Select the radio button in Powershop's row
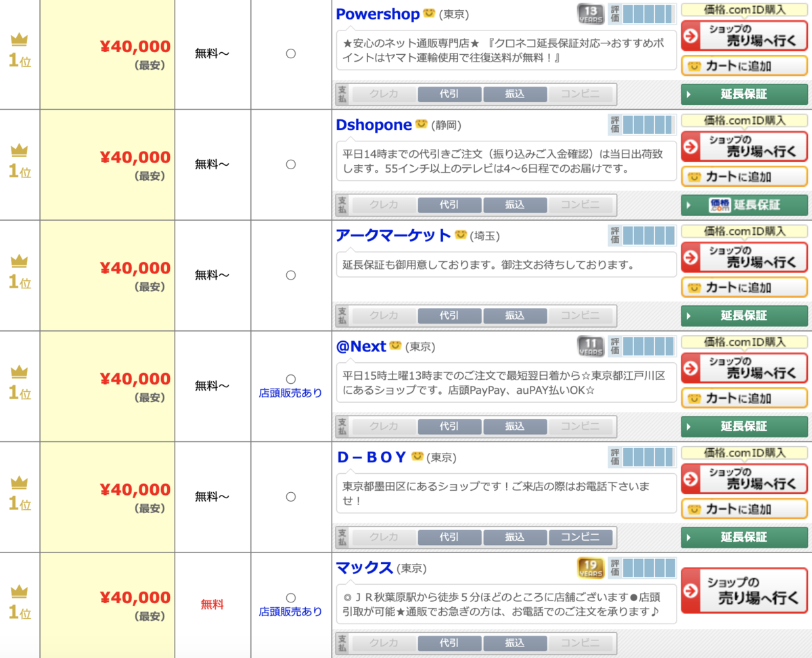 tap(291, 53)
